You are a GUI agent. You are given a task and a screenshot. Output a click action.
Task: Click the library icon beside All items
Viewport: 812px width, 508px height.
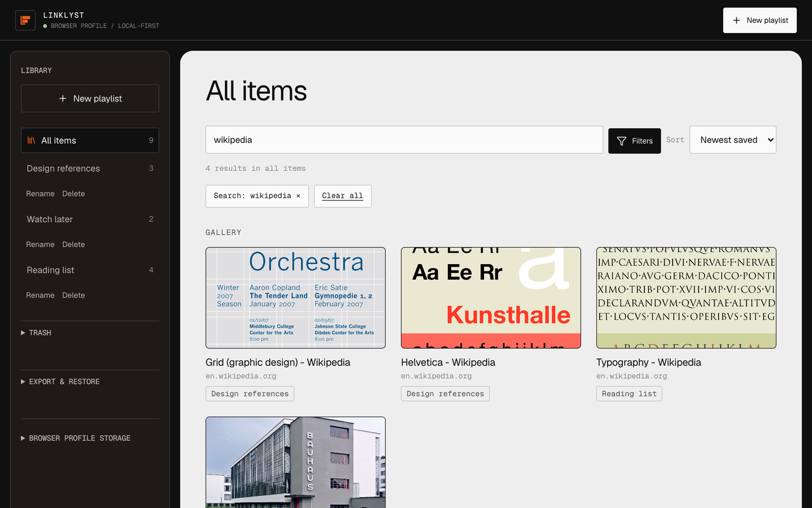pyautogui.click(x=31, y=140)
